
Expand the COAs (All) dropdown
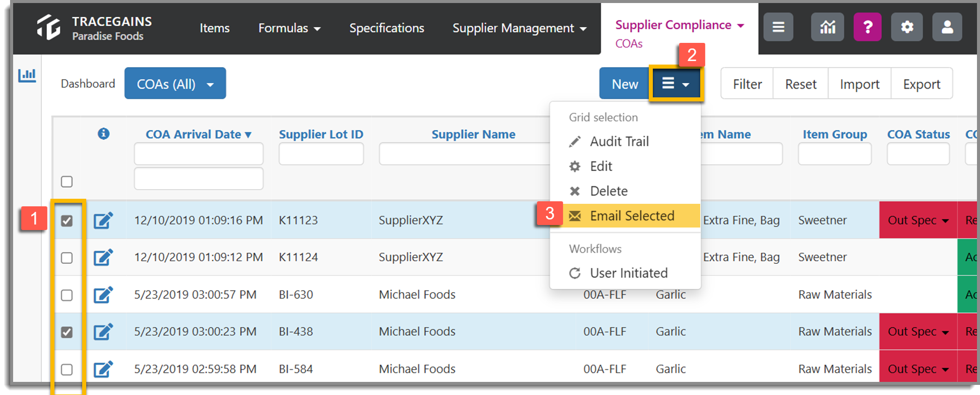(175, 84)
